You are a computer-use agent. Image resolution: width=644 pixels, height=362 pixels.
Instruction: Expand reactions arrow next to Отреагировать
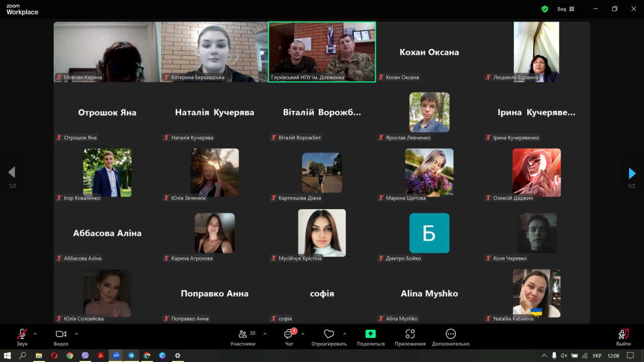click(x=345, y=334)
